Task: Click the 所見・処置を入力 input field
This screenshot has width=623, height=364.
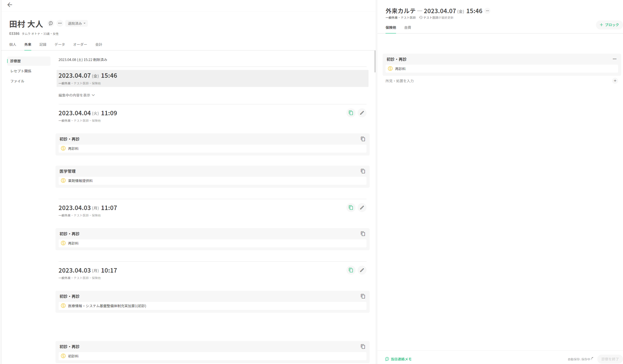Action: click(470, 81)
